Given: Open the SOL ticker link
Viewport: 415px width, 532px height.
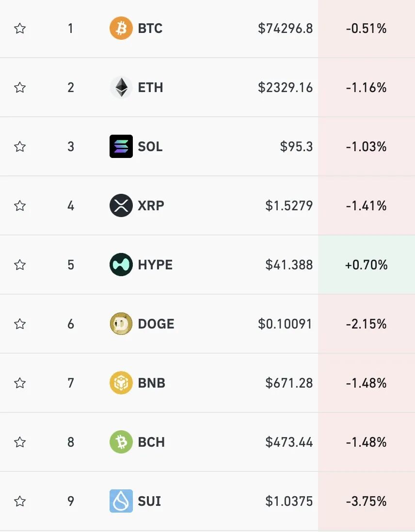Looking at the screenshot, I should [x=150, y=146].
